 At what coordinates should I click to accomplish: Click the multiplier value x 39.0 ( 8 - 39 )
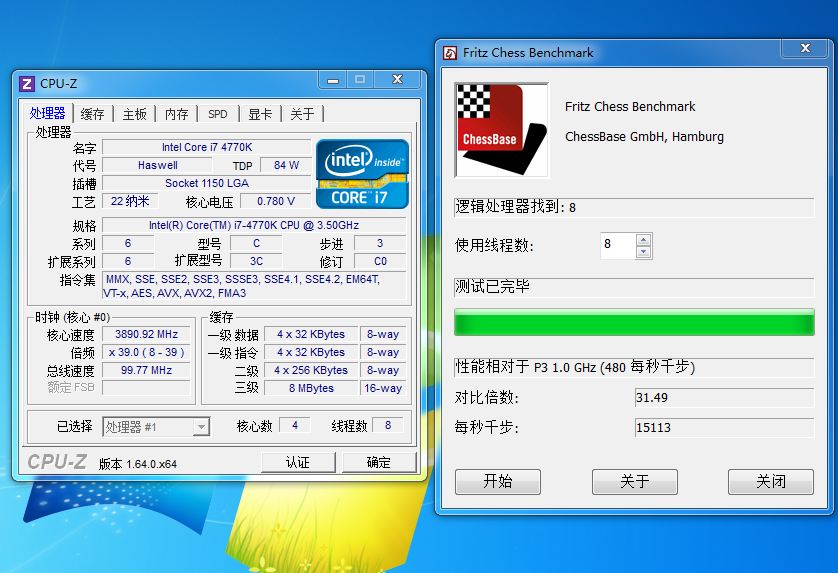click(x=146, y=352)
